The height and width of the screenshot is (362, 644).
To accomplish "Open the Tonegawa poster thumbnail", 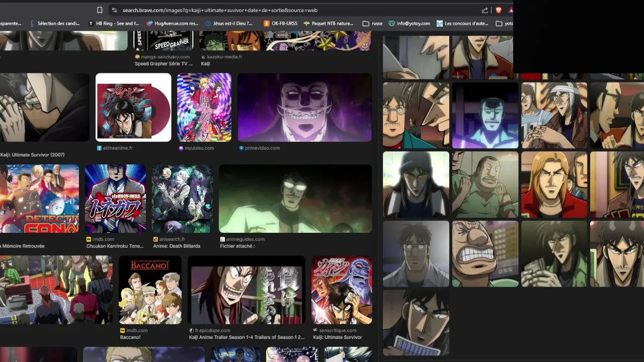I will (x=116, y=199).
